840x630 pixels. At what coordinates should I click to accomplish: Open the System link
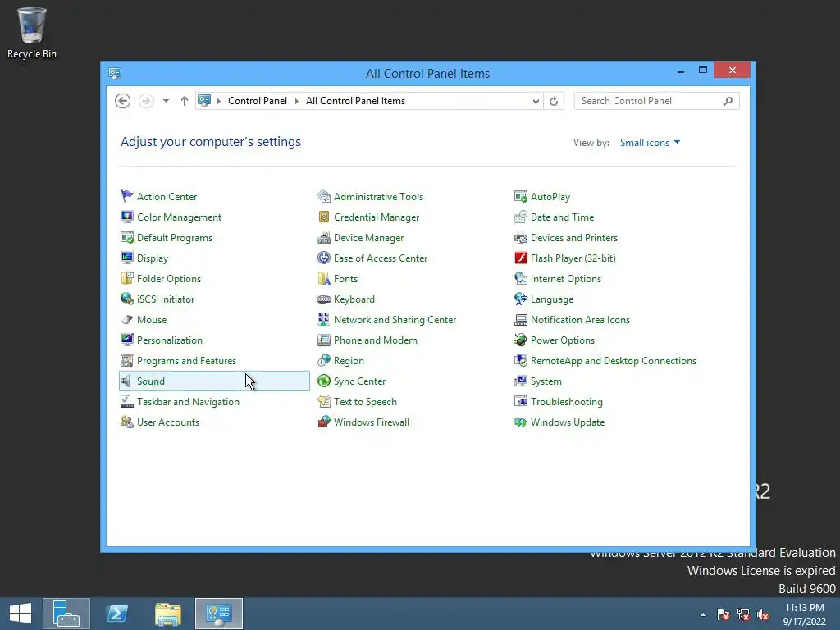546,381
